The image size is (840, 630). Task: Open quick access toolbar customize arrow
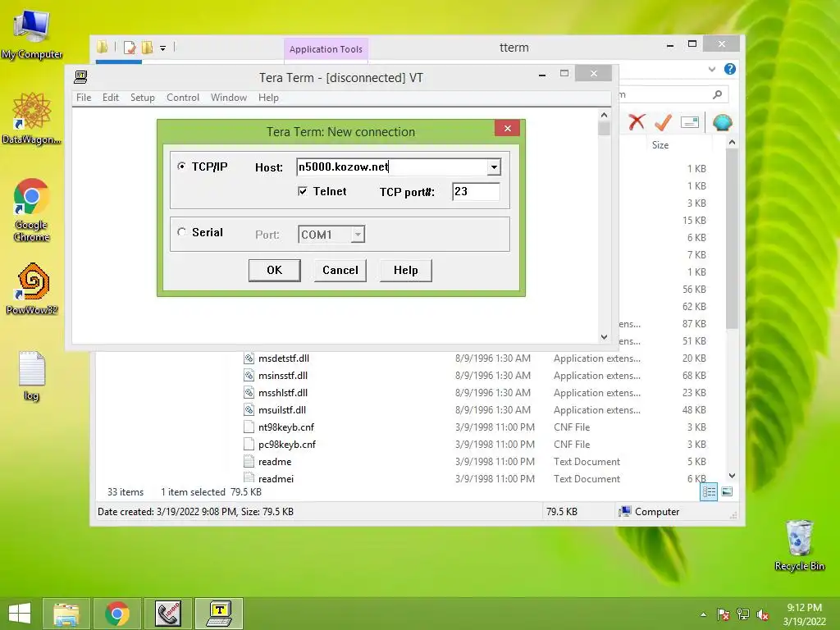[x=163, y=48]
